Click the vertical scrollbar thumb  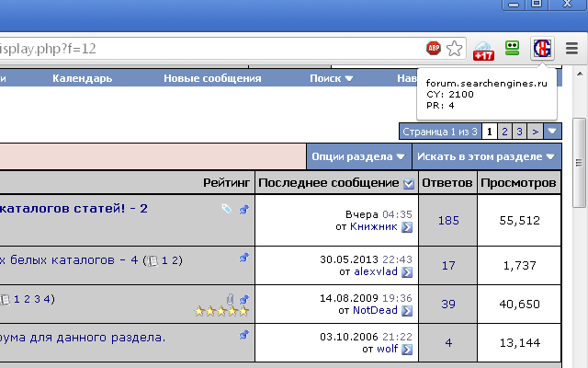coord(580,163)
